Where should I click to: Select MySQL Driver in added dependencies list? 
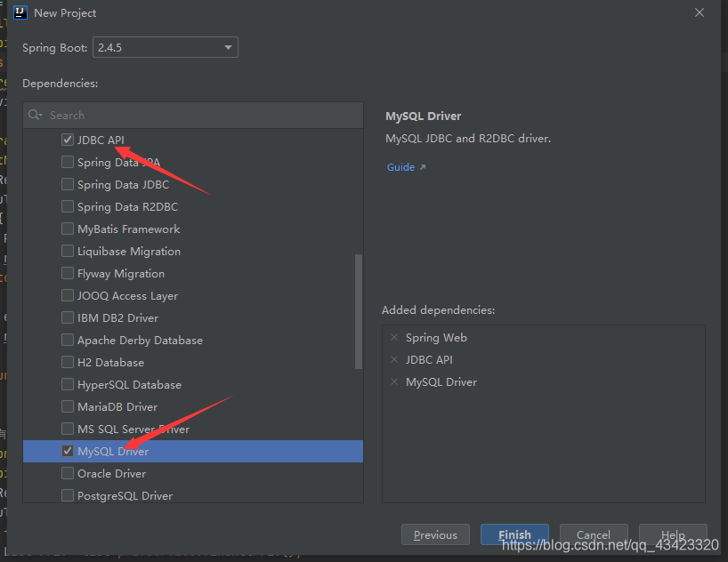pyautogui.click(x=441, y=382)
